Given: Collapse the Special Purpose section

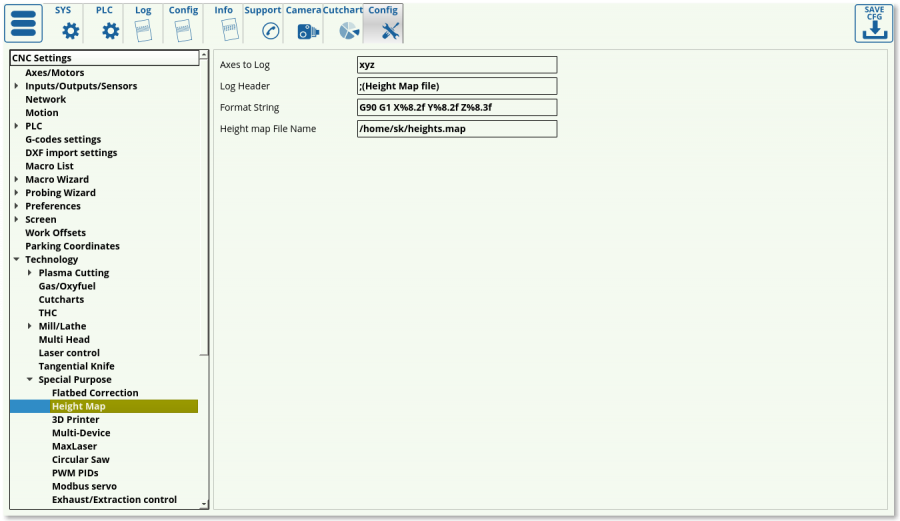Looking at the screenshot, I should pos(30,380).
